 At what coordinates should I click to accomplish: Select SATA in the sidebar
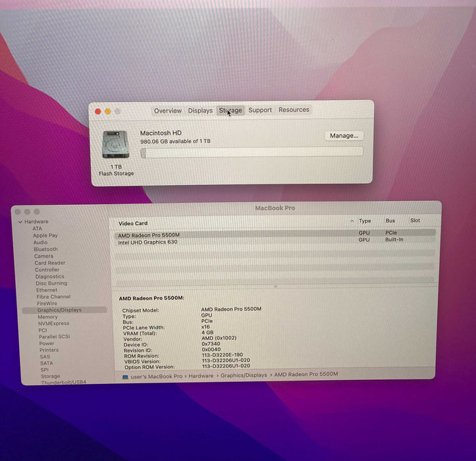(x=47, y=364)
